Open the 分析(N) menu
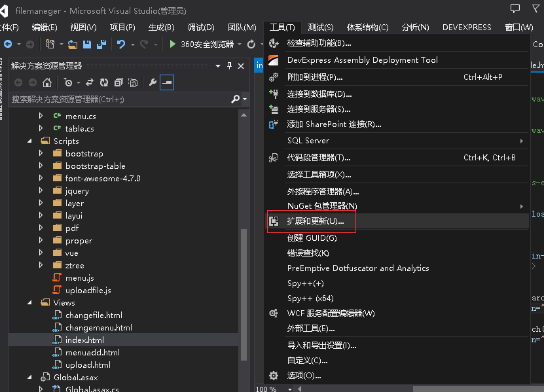Image resolution: width=544 pixels, height=392 pixels. [x=415, y=27]
